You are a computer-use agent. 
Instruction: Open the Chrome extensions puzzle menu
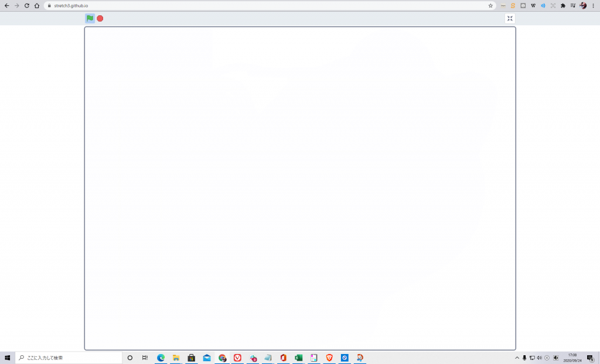pyautogui.click(x=563, y=5)
